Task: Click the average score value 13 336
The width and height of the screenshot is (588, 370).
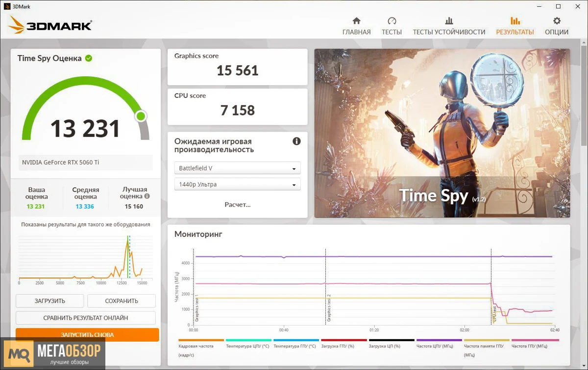Action: point(85,207)
